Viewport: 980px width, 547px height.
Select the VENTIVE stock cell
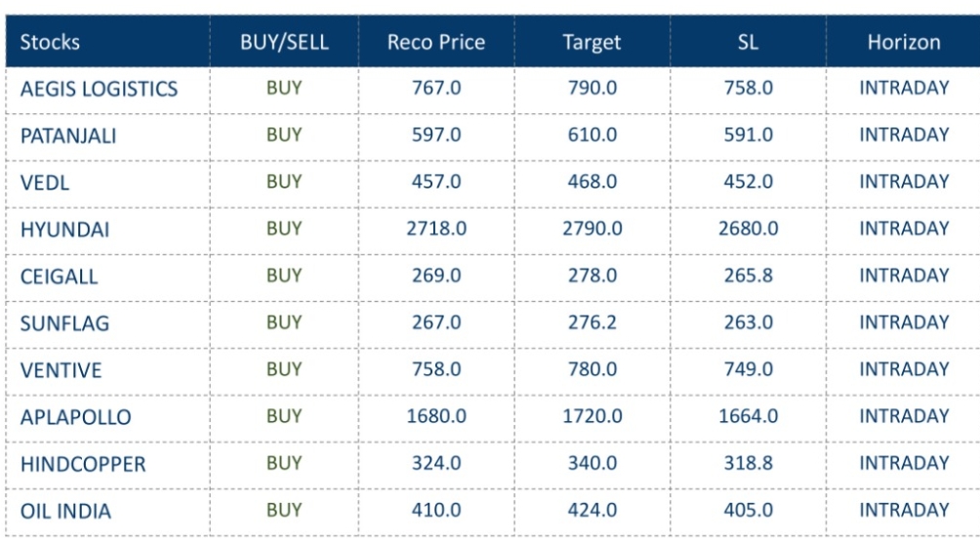61,370
